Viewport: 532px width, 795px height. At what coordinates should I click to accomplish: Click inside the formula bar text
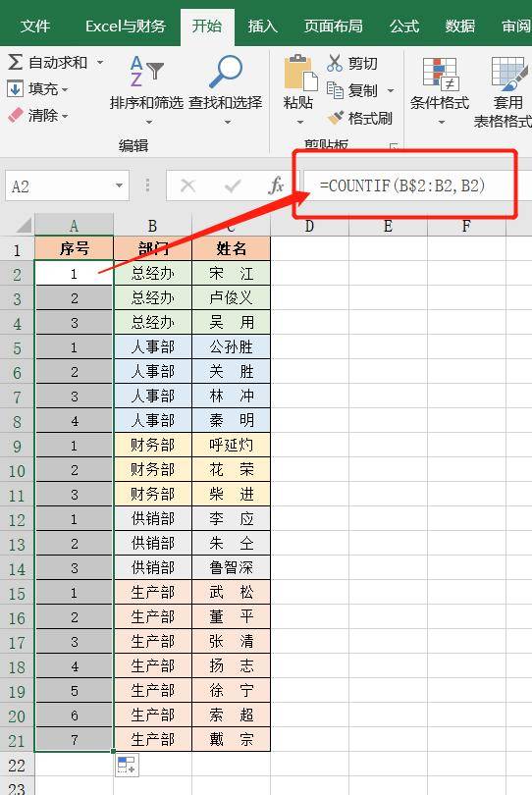click(x=402, y=185)
